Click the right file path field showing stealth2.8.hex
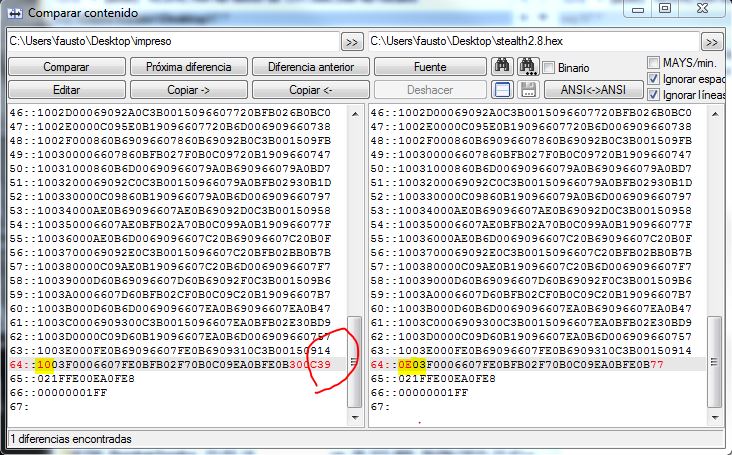The width and height of the screenshot is (732, 455). 534,41
